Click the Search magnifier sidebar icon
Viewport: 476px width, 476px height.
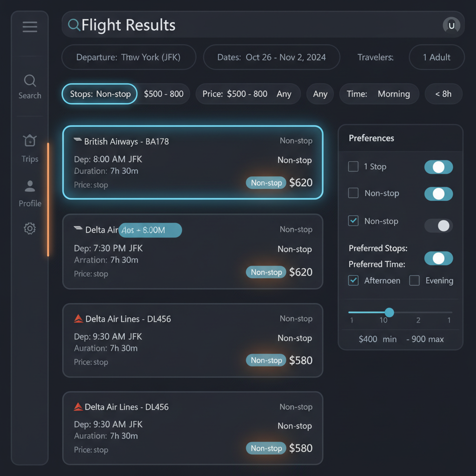[30, 81]
